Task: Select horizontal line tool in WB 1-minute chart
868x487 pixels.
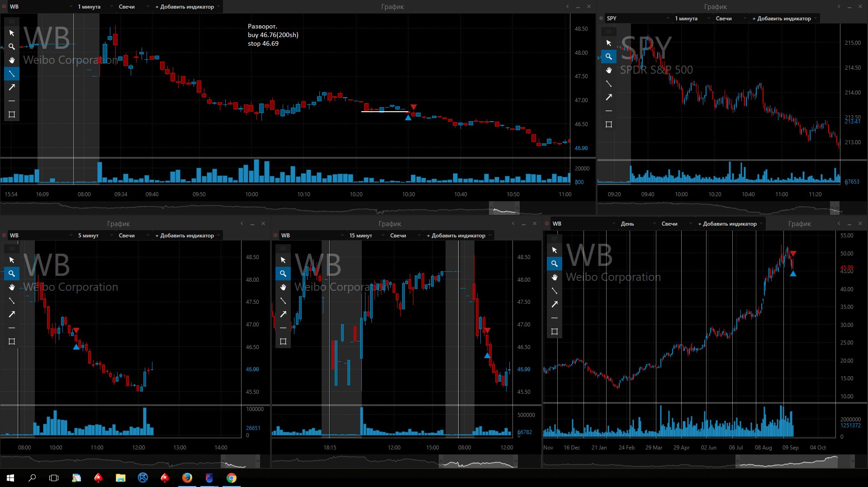Action: point(12,101)
